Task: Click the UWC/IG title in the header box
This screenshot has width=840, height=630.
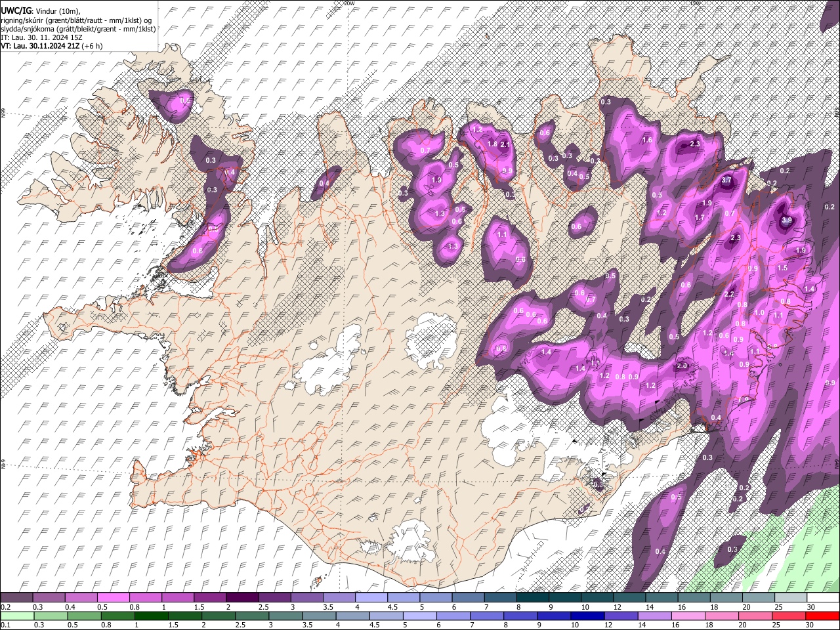Action: (x=16, y=10)
